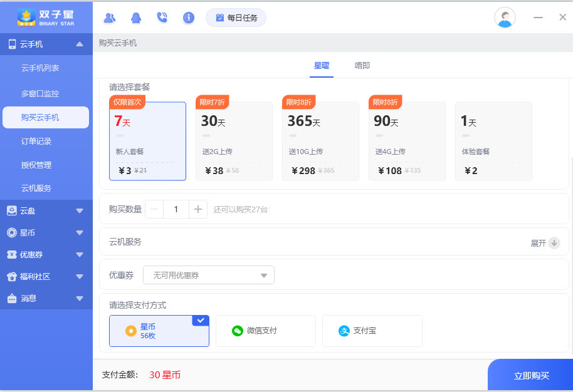The height and width of the screenshot is (392, 573).
Task: Toggle the 星币 payment checkbox
Action: point(201,320)
